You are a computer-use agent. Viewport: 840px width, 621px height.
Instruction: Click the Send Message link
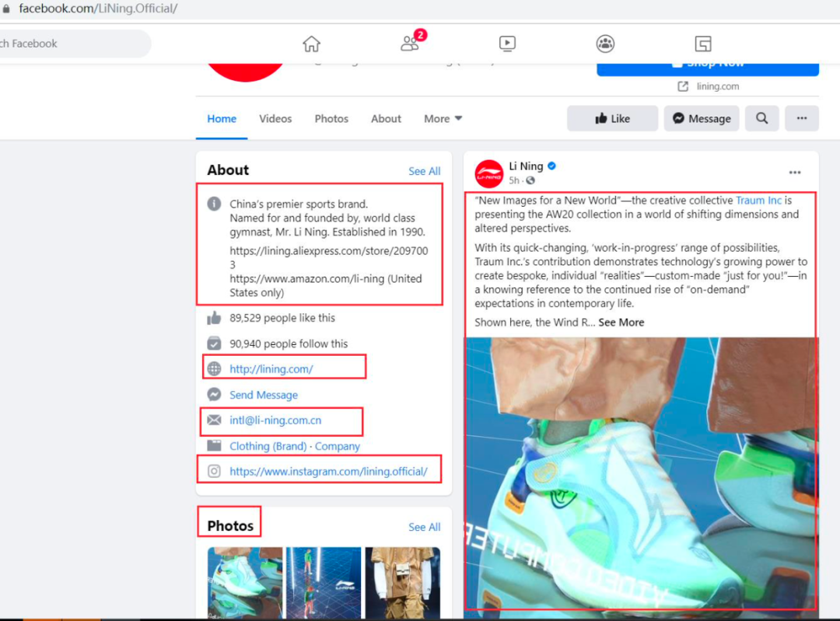pos(264,395)
